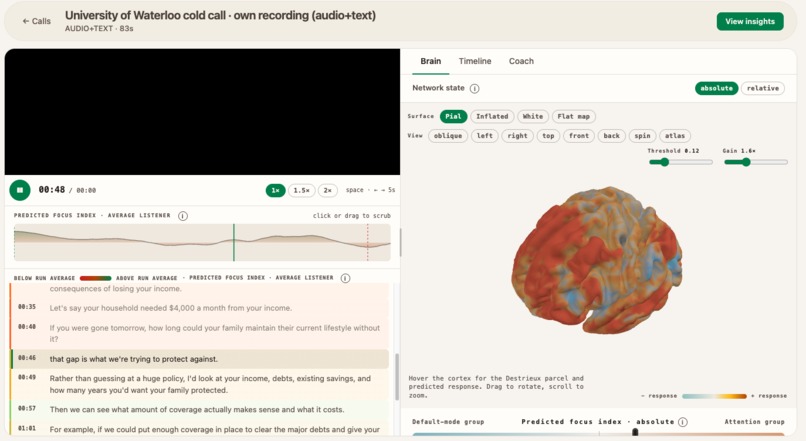This screenshot has width=806, height=441.
Task: Set view to back
Action: [611, 136]
